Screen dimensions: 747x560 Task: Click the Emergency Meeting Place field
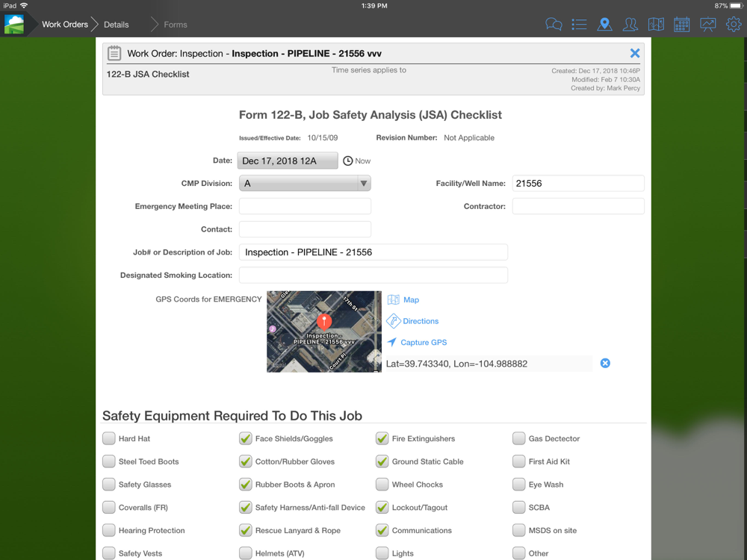click(305, 207)
